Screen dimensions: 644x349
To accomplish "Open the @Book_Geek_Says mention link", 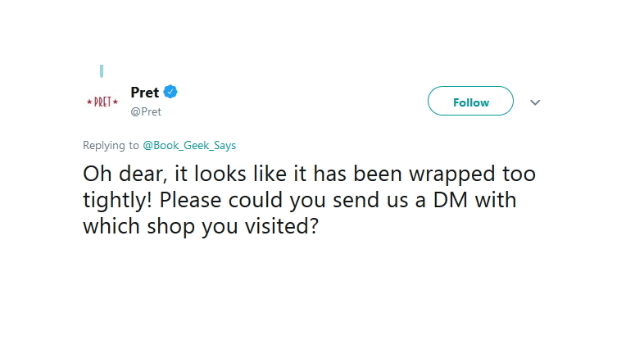I will tap(189, 145).
